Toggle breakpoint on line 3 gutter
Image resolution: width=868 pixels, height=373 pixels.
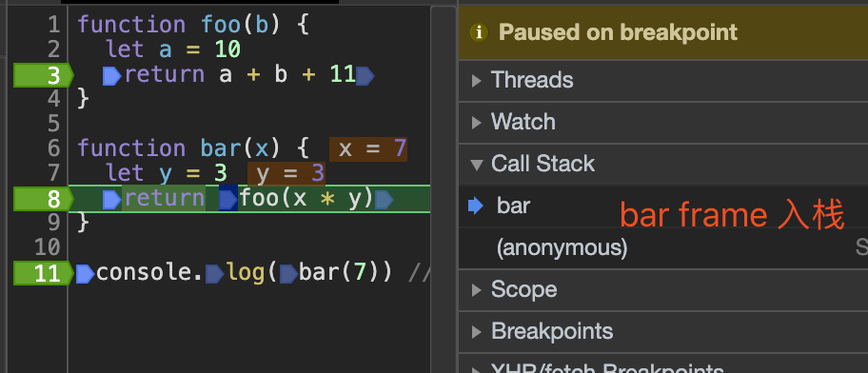43,75
